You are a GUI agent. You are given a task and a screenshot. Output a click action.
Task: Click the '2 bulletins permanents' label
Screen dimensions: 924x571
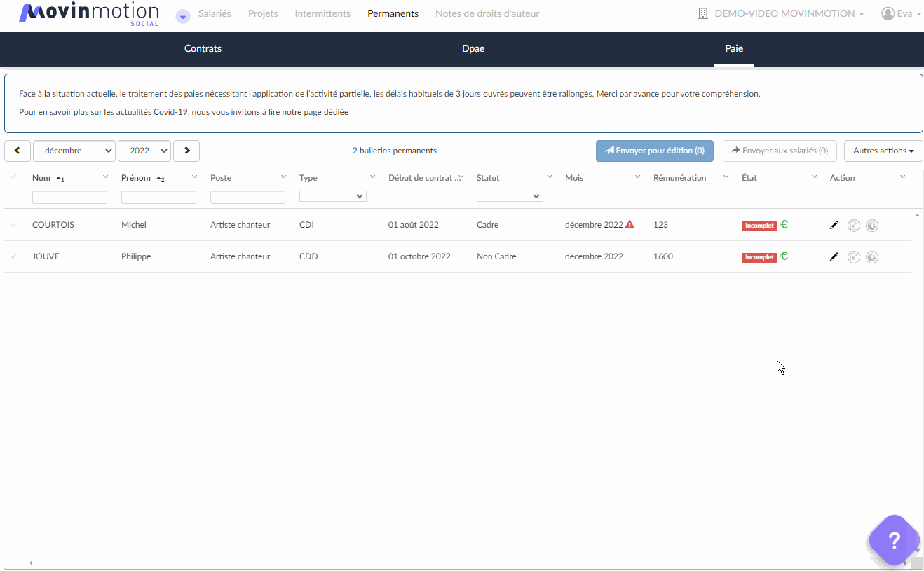[x=395, y=151]
